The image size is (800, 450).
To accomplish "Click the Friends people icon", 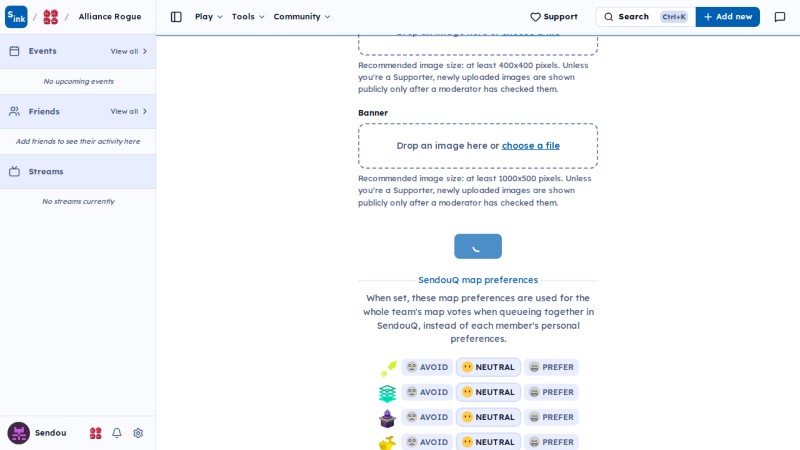I will point(14,111).
